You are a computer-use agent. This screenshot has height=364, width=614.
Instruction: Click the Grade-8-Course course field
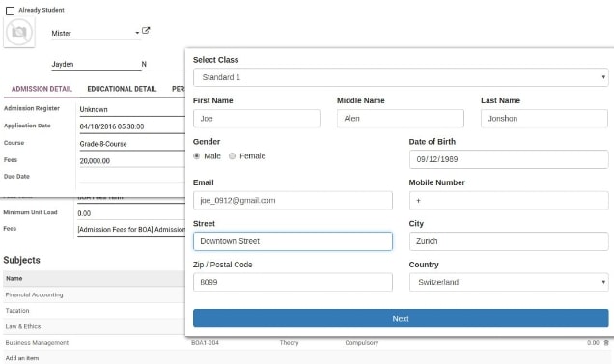pyautogui.click(x=132, y=144)
